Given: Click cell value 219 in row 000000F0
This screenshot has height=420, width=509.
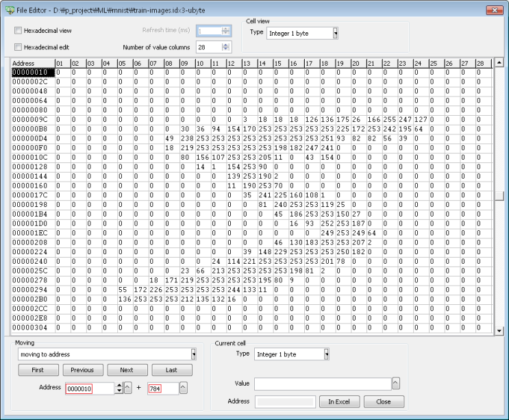Looking at the screenshot, I should coord(187,148).
